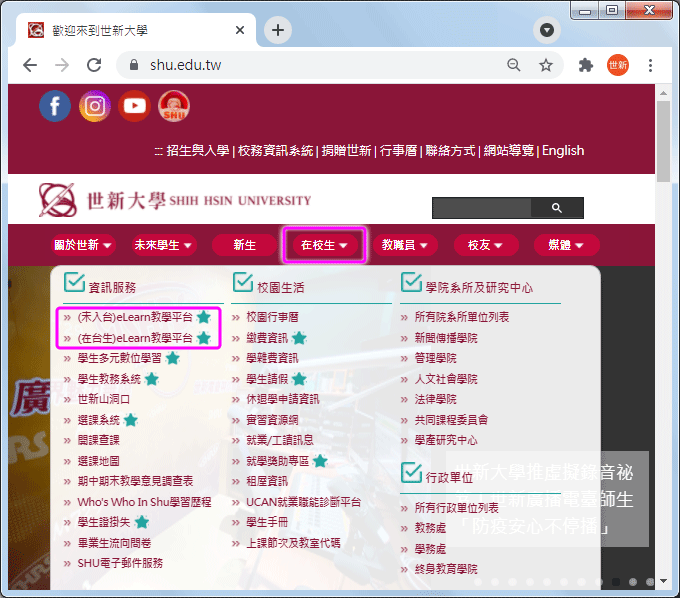Screen dimensions: 680x598
Task: Open 休退學申請資訊 link
Action: [283, 399]
